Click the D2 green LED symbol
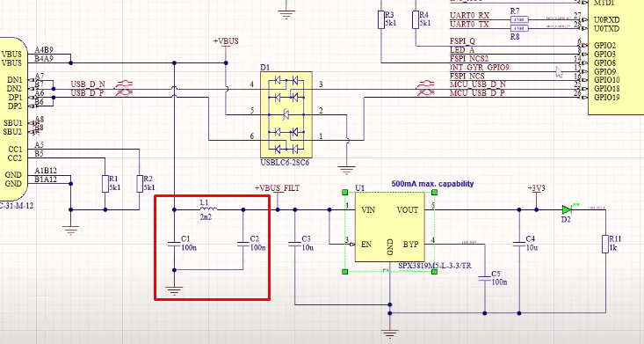This screenshot has height=344, width=644. tap(568, 209)
